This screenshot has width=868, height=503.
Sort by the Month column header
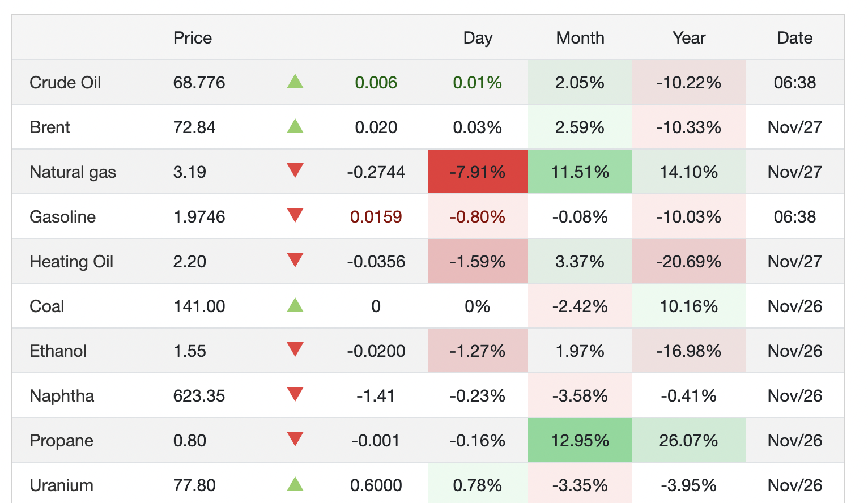pyautogui.click(x=580, y=38)
